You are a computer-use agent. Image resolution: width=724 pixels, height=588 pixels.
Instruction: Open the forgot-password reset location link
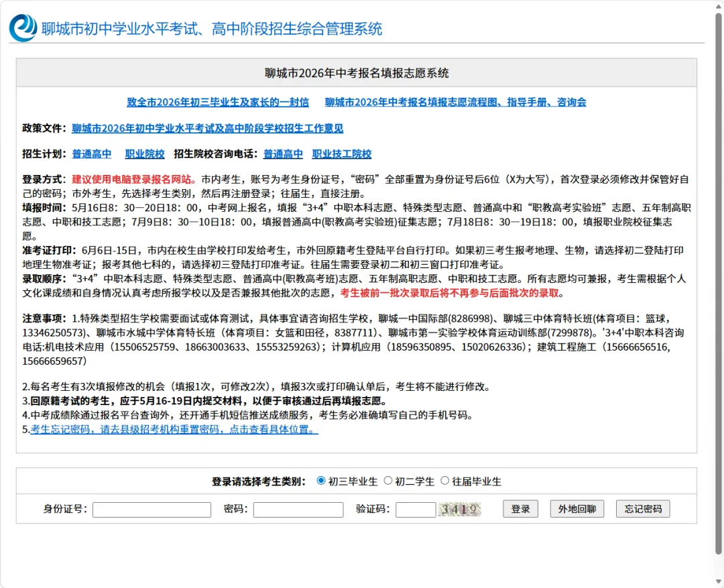(174, 429)
